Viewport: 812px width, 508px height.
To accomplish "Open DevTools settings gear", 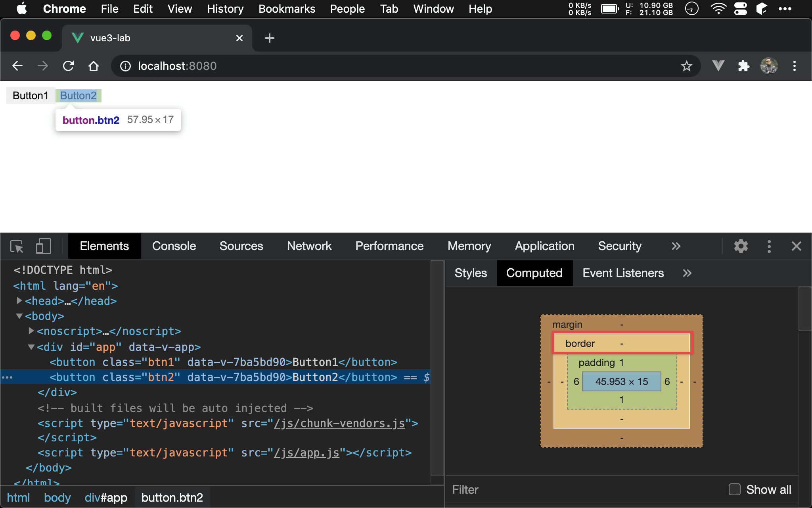I will pyautogui.click(x=741, y=246).
